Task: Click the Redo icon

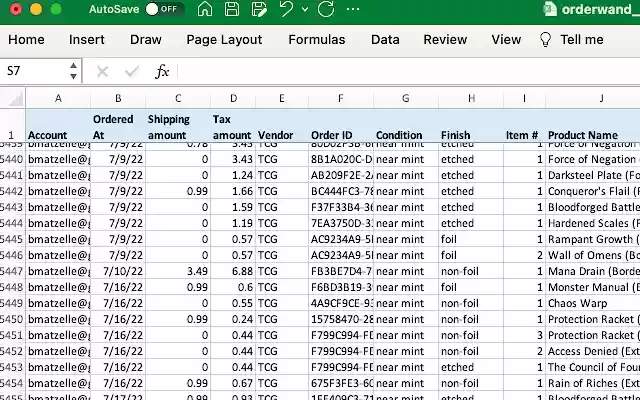Action: (x=326, y=9)
